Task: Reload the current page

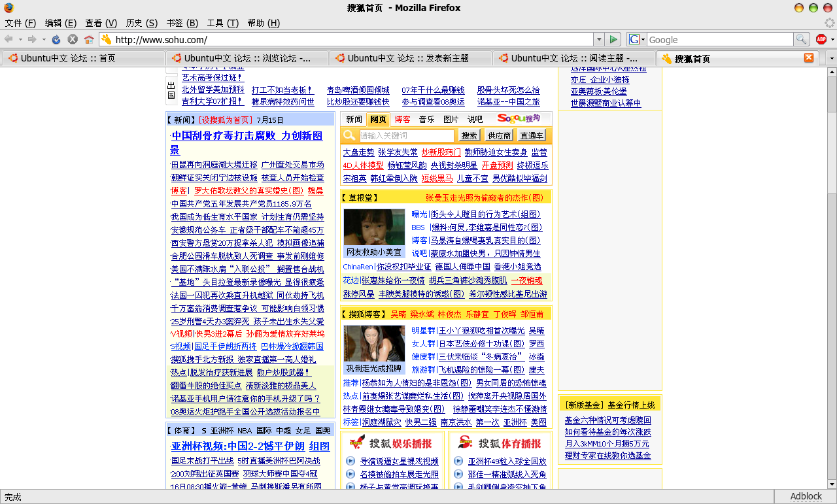Action: pos(56,40)
